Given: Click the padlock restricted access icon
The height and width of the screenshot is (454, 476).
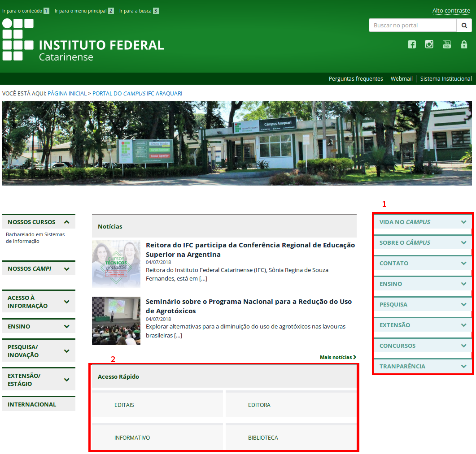Looking at the screenshot, I should click(464, 44).
